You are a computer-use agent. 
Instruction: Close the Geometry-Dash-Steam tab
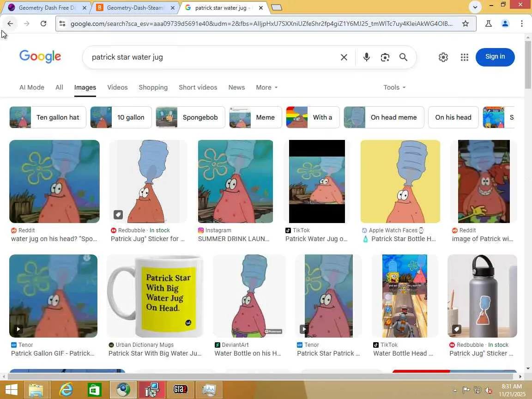click(173, 7)
